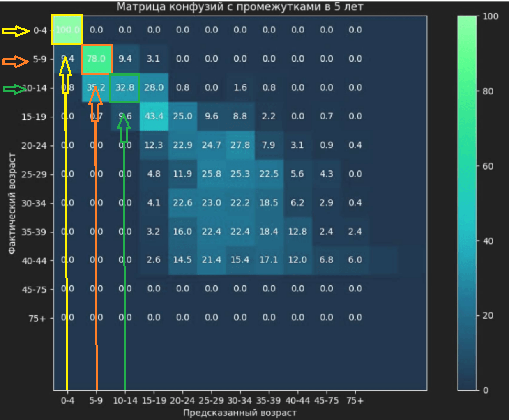Select the cell reading 4.3
The height and width of the screenshot is (420, 509).
tap(326, 174)
